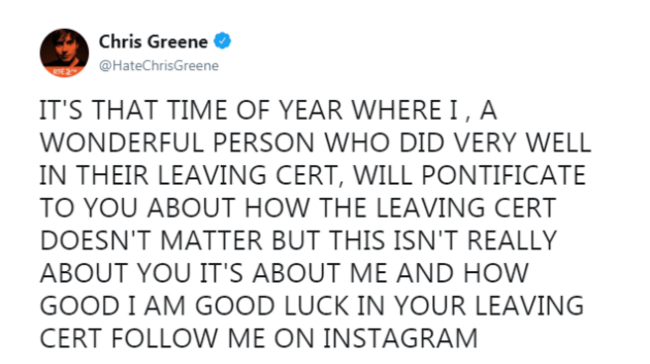The height and width of the screenshot is (364, 650).
Task: Click the face in the profile avatar
Action: coord(64,48)
